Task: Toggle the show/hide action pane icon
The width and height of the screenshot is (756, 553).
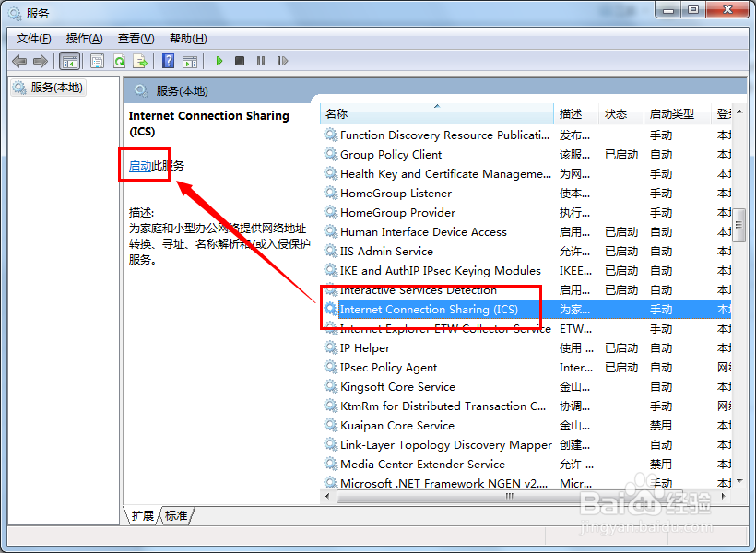Action: click(190, 61)
